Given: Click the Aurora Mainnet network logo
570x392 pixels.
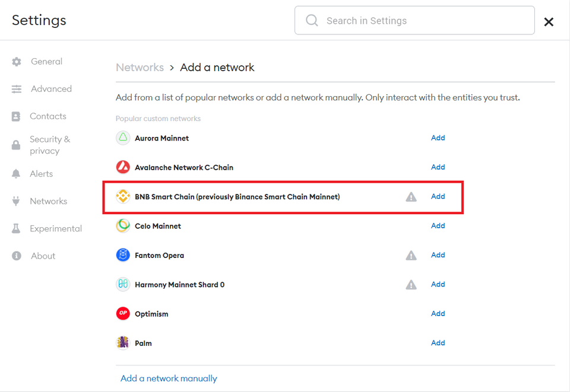Looking at the screenshot, I should tap(123, 138).
